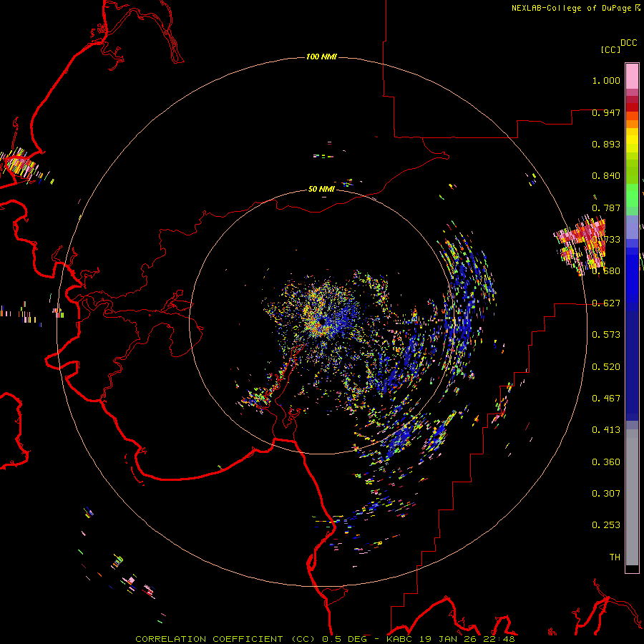Screen dimensions: 644x644
Task: Click the 0.413 scale value
Action: tap(606, 430)
